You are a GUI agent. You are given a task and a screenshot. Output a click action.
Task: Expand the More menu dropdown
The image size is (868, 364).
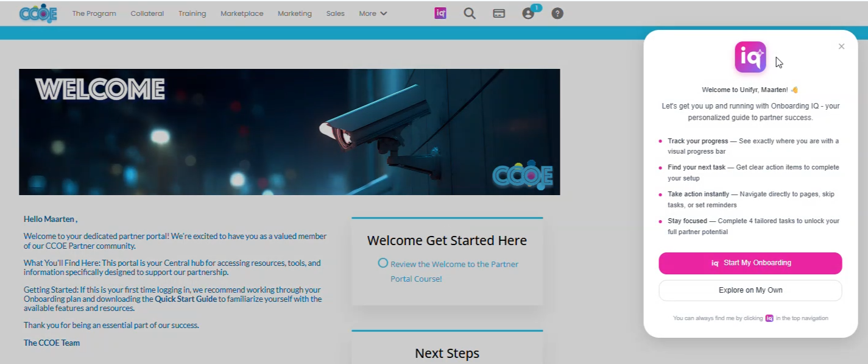373,13
